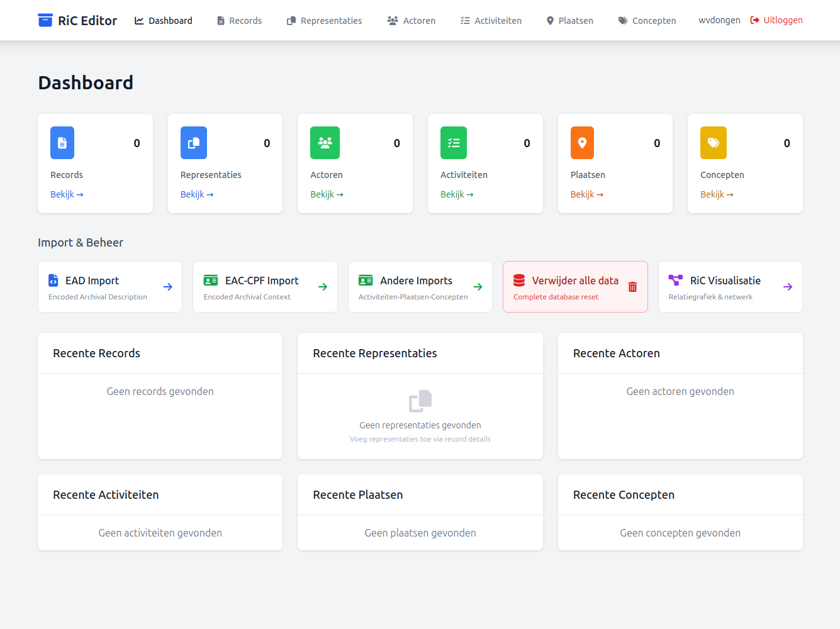Click Bekijk link under Plaatsen
The height and width of the screenshot is (629, 840).
tap(587, 194)
